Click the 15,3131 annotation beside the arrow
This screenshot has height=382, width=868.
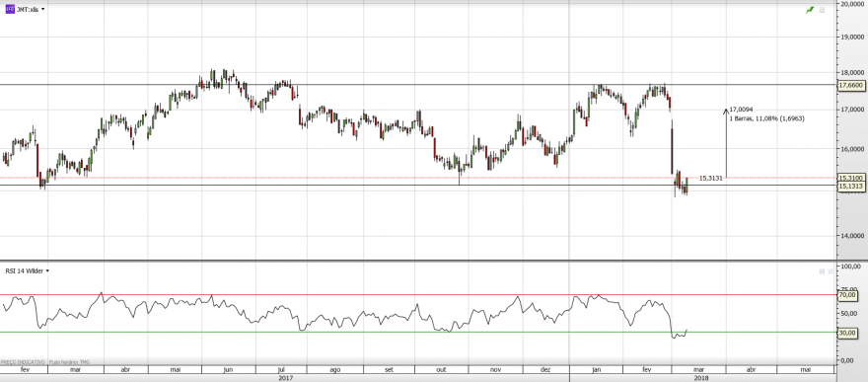711,179
